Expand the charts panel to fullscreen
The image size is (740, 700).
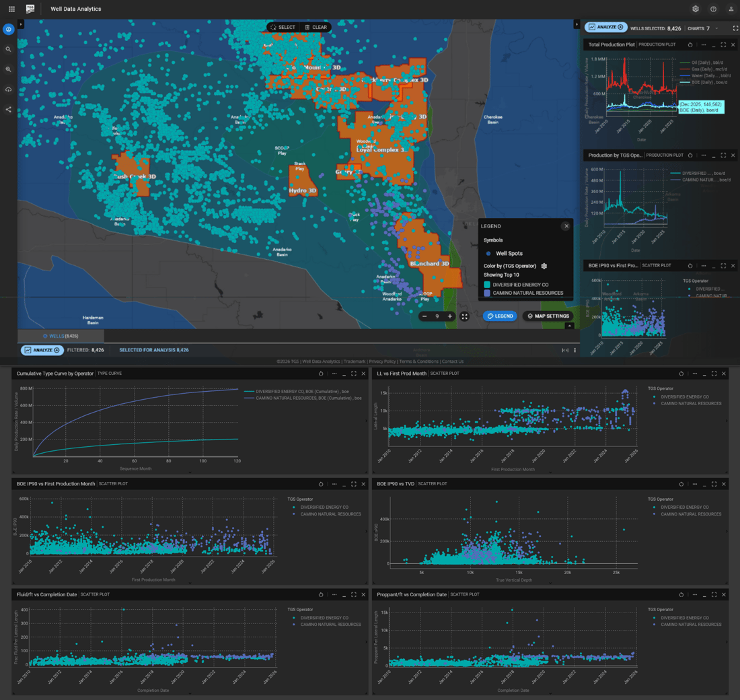click(x=735, y=28)
